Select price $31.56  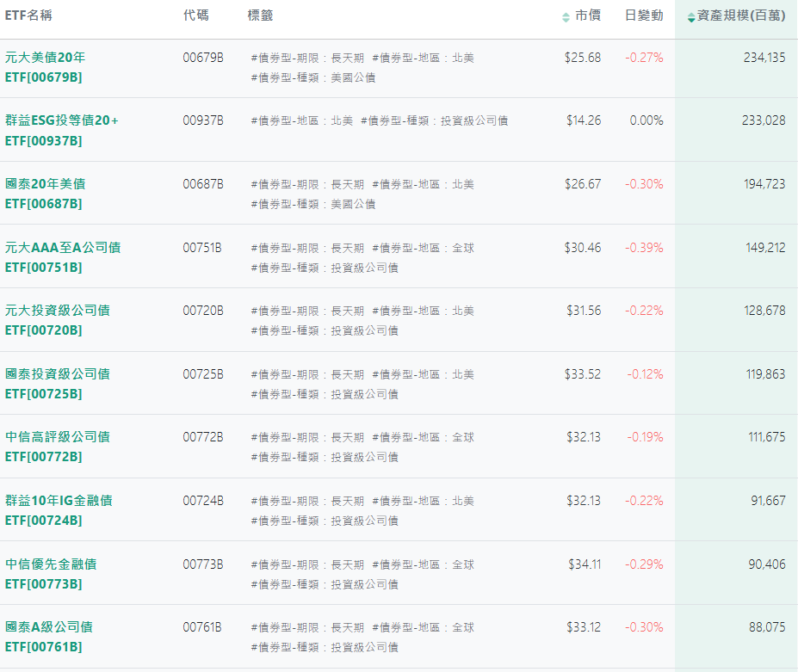coord(584,311)
